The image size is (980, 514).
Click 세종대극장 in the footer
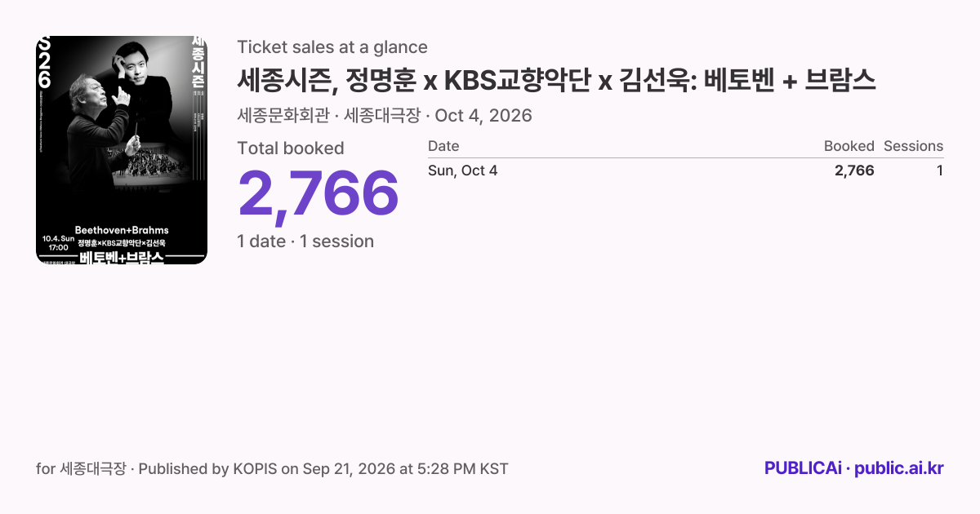click(x=94, y=469)
